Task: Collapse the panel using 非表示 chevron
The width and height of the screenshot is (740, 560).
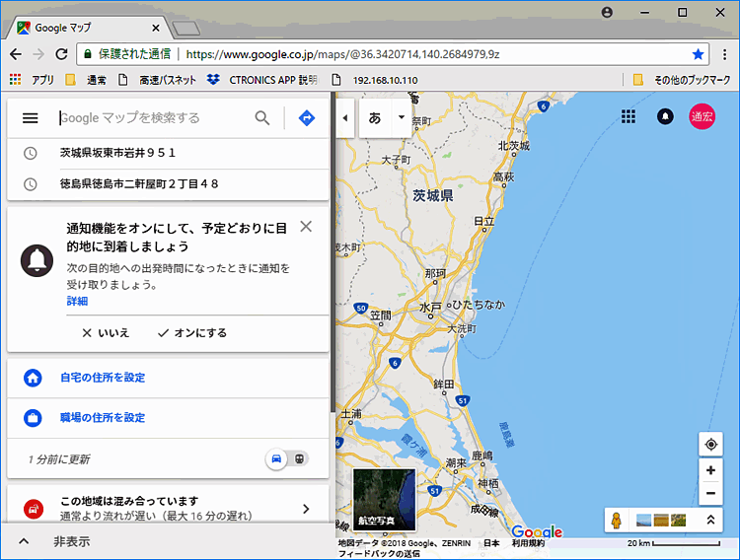Action: [24, 541]
